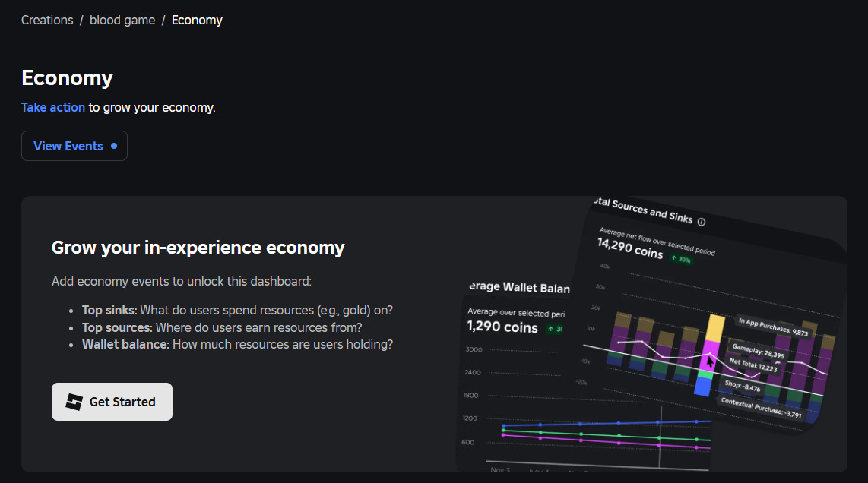Follow the Take action link
The height and width of the screenshot is (483, 868).
coord(53,107)
